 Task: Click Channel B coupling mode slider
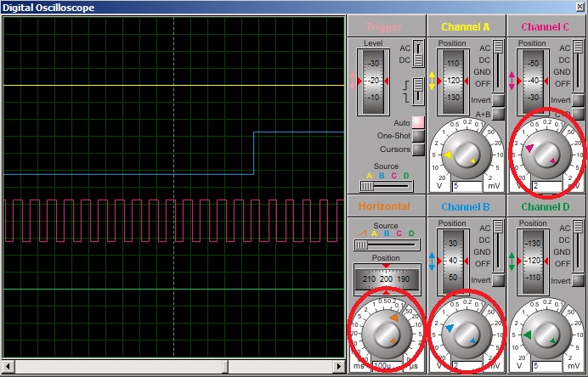498,246
